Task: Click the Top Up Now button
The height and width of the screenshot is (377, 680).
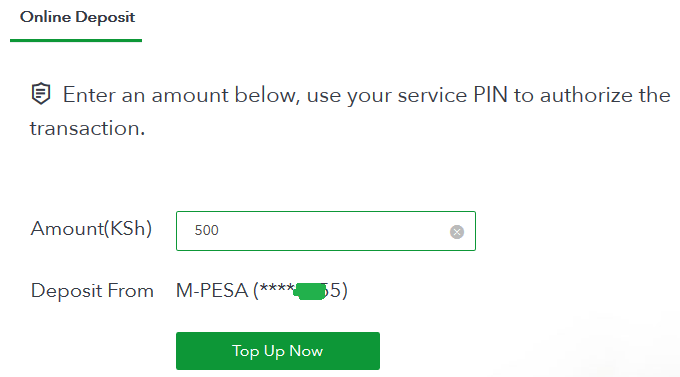Action: coord(278,351)
